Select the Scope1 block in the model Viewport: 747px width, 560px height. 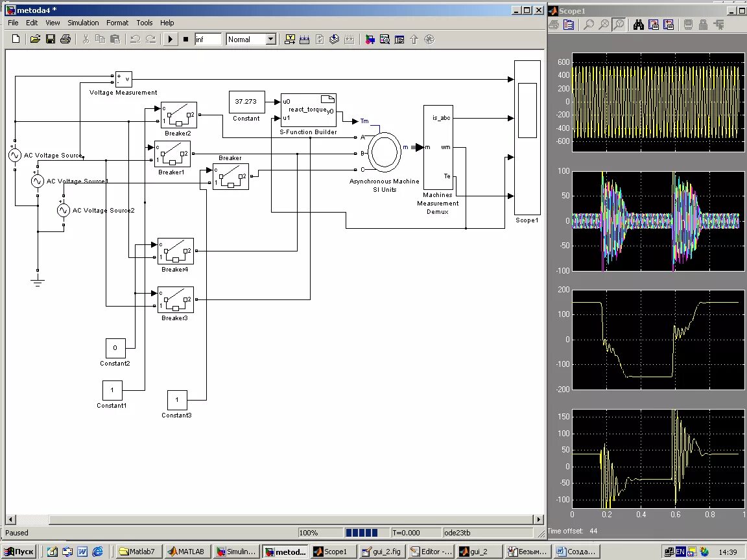(x=527, y=137)
